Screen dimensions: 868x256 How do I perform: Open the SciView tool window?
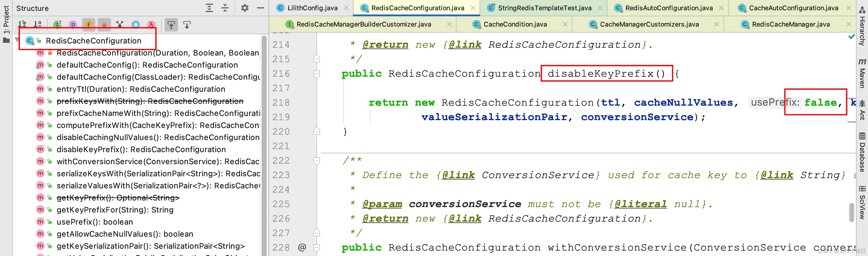point(862,202)
